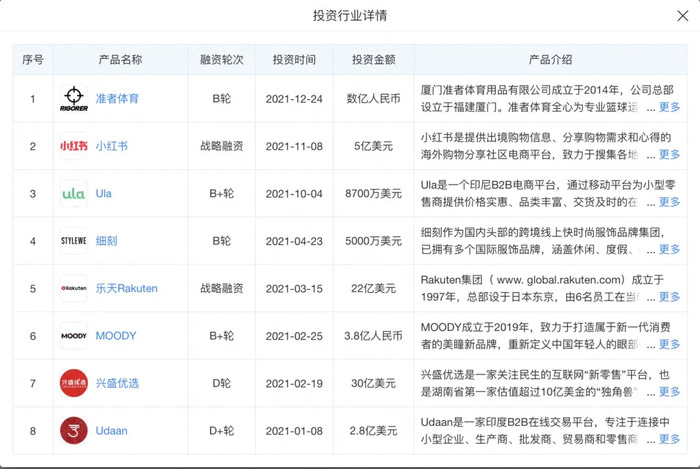Expand 更多 for 细刻 description

pos(669,249)
